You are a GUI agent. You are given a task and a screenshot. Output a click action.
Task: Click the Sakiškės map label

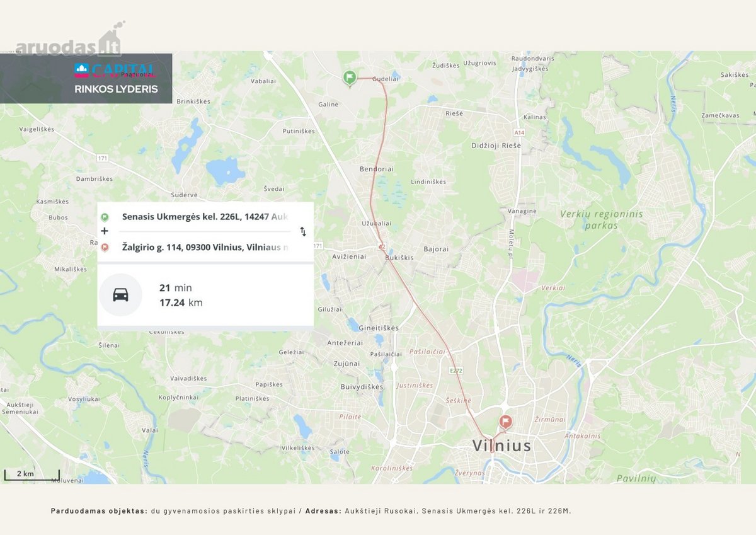click(x=735, y=74)
